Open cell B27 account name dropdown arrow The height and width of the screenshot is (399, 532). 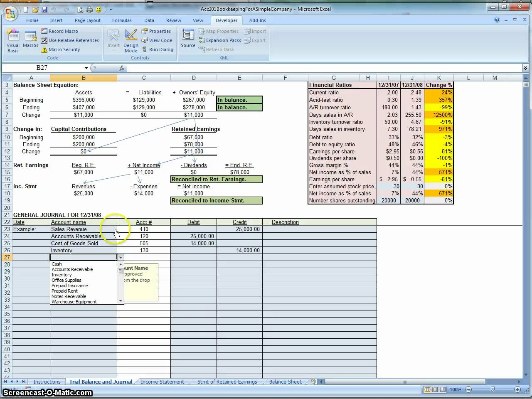click(121, 258)
